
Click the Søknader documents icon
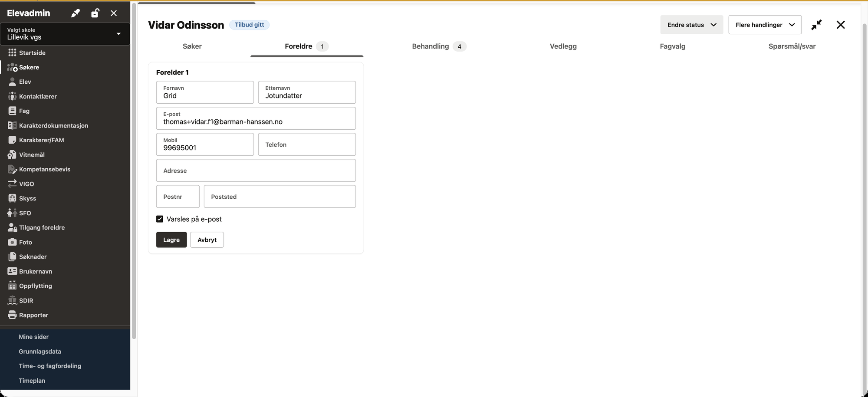coord(12,256)
